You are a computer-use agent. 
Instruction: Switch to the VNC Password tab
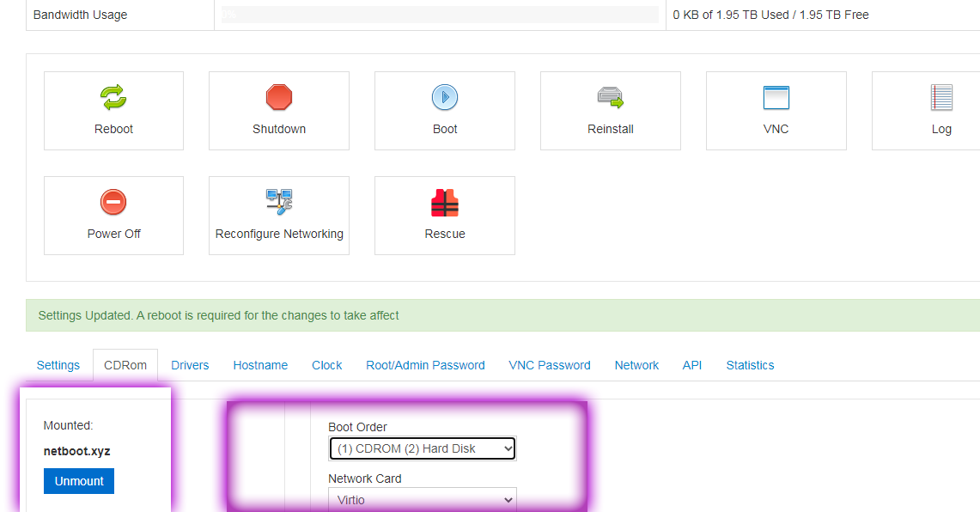point(550,365)
